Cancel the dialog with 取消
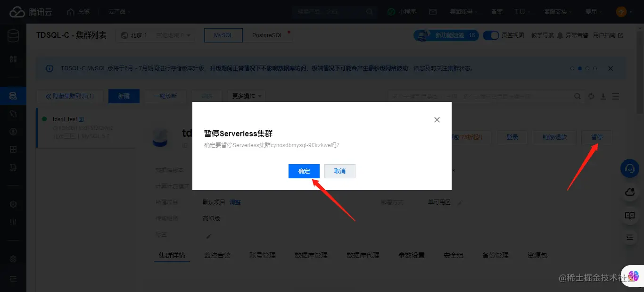The height and width of the screenshot is (292, 644). (340, 171)
